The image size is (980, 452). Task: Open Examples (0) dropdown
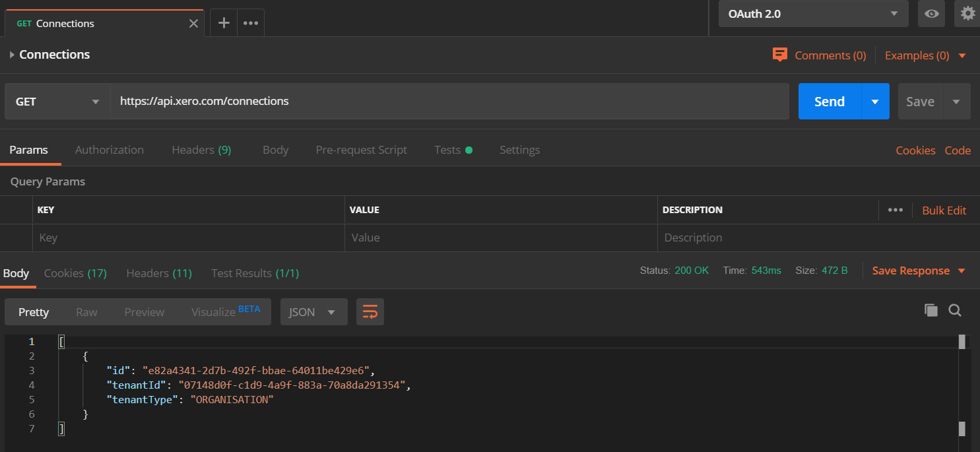coord(925,55)
